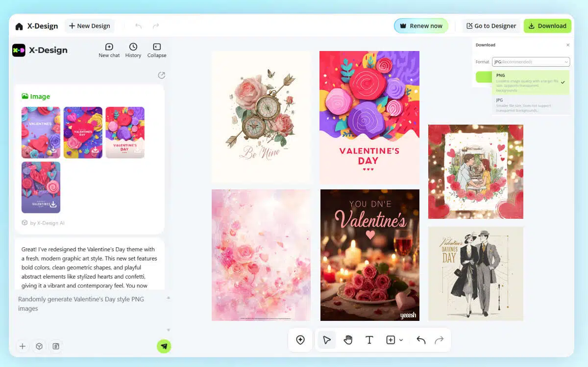Click Renew now
588x367 pixels.
[421, 26]
